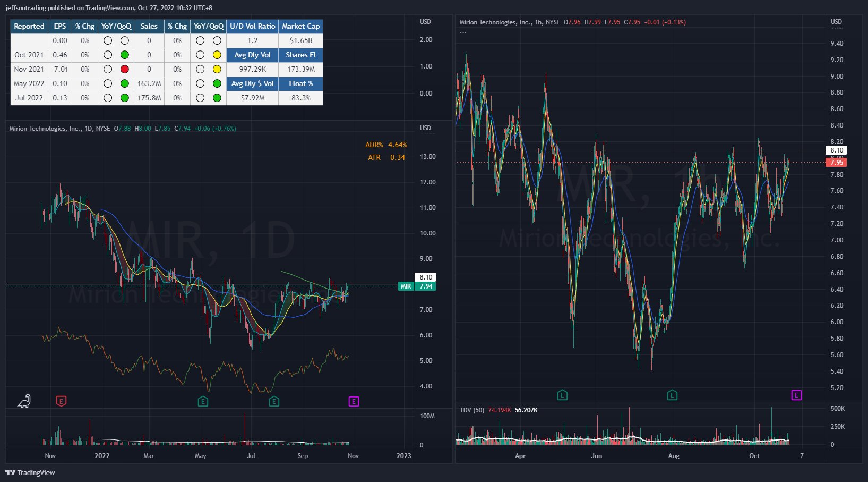Click the red earnings E marker on daily chart
The height and width of the screenshot is (482, 868).
coord(61,401)
